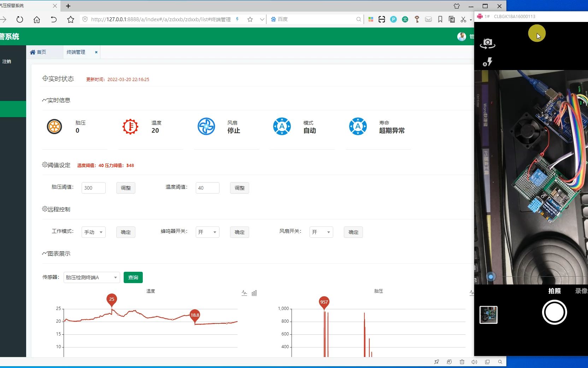Close the 终端管理 tab
This screenshot has height=368, width=588.
pos(96,52)
